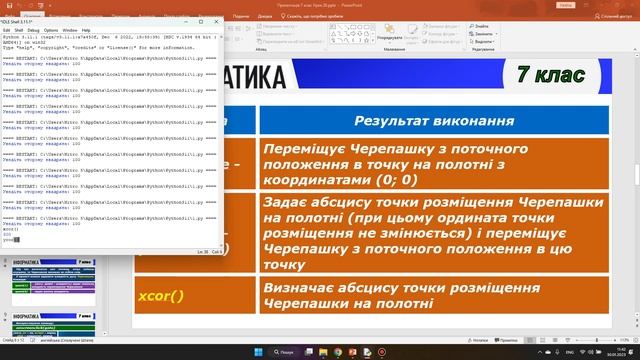Select the star shape in shapes gallery
Viewport: 640px width, 360px height.
(x=366, y=40)
